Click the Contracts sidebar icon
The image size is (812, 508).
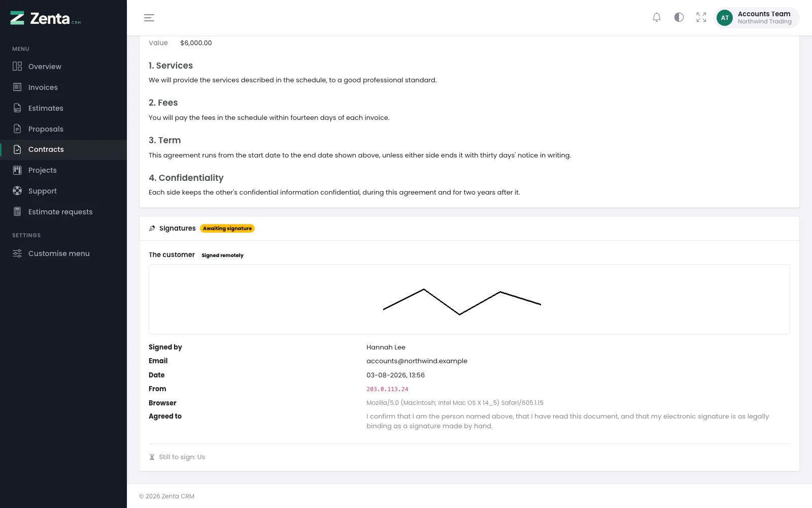tap(17, 149)
